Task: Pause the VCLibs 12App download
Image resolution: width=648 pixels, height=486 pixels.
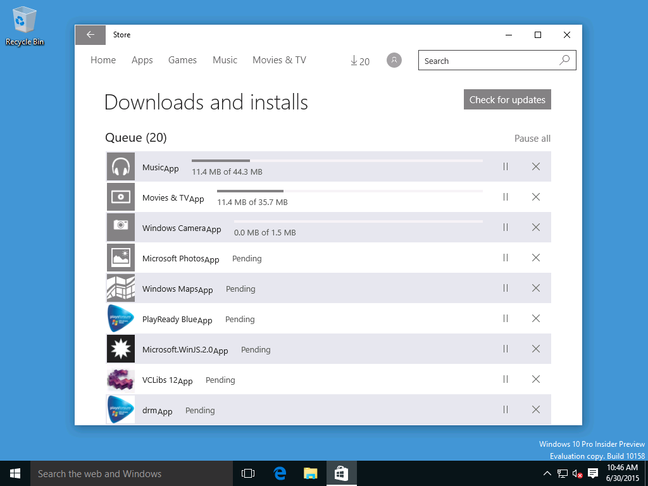Action: [505, 379]
